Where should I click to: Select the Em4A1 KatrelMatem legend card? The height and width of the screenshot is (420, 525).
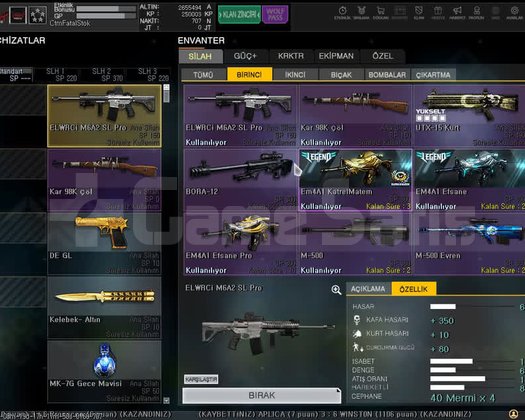[x=355, y=180]
